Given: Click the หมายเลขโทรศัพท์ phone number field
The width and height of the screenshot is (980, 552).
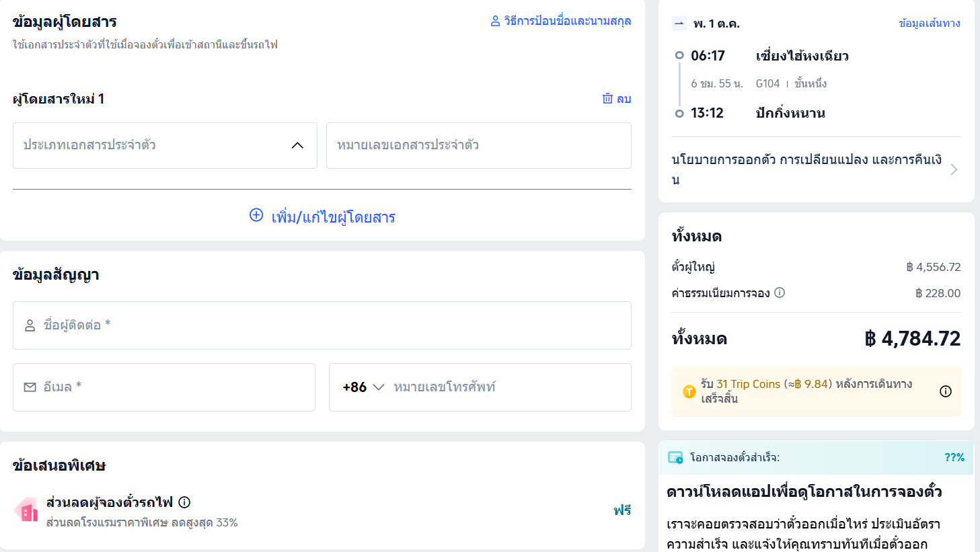Looking at the screenshot, I should (508, 387).
